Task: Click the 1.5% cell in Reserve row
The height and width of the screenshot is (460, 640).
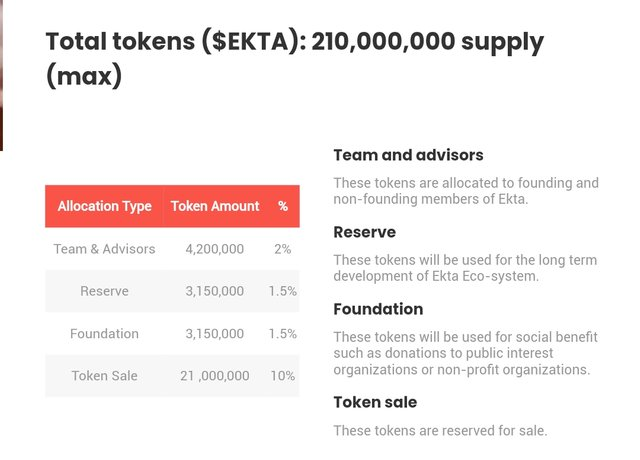Action: tap(282, 291)
